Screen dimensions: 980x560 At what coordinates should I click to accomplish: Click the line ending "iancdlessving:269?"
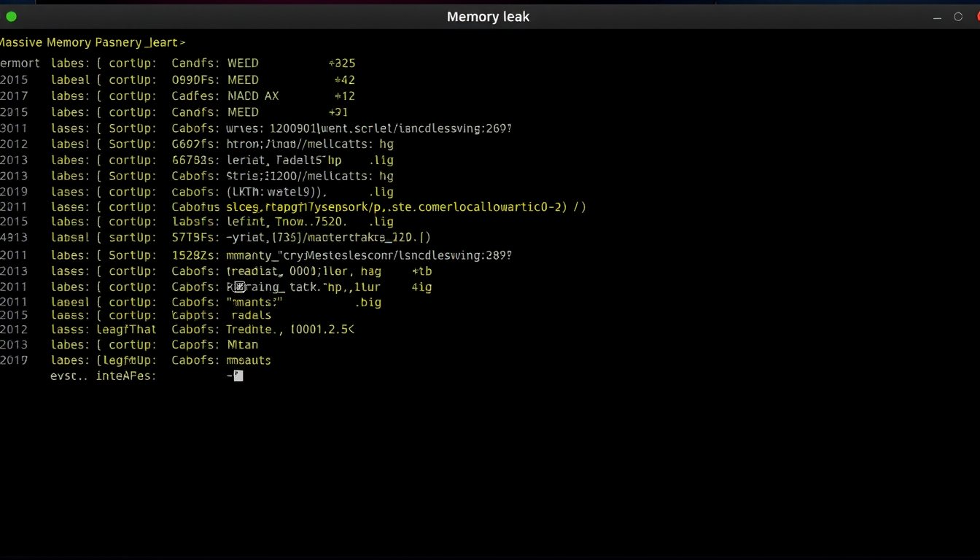pos(370,128)
